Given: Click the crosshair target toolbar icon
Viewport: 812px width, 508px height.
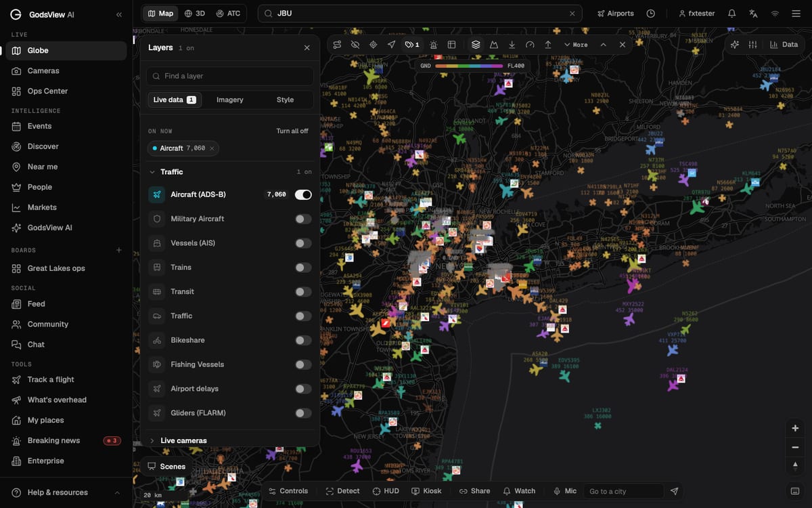Looking at the screenshot, I should pos(373,45).
